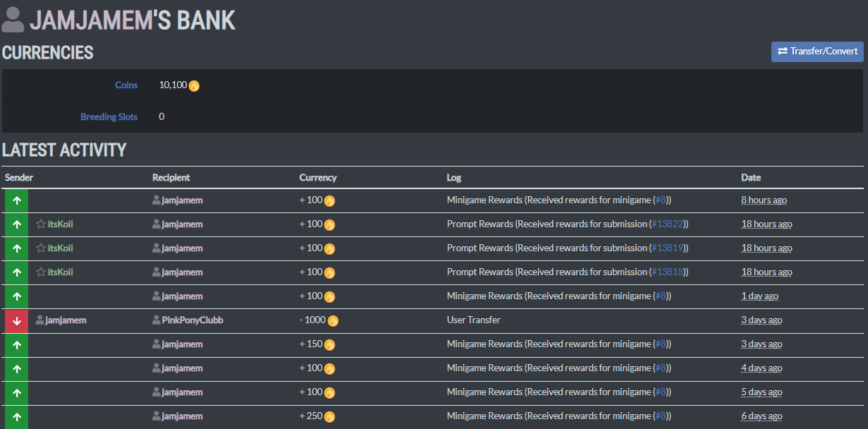The width and height of the screenshot is (868, 429).
Task: Open minigame #8 link in the 4 days ago row
Action: click(x=661, y=368)
